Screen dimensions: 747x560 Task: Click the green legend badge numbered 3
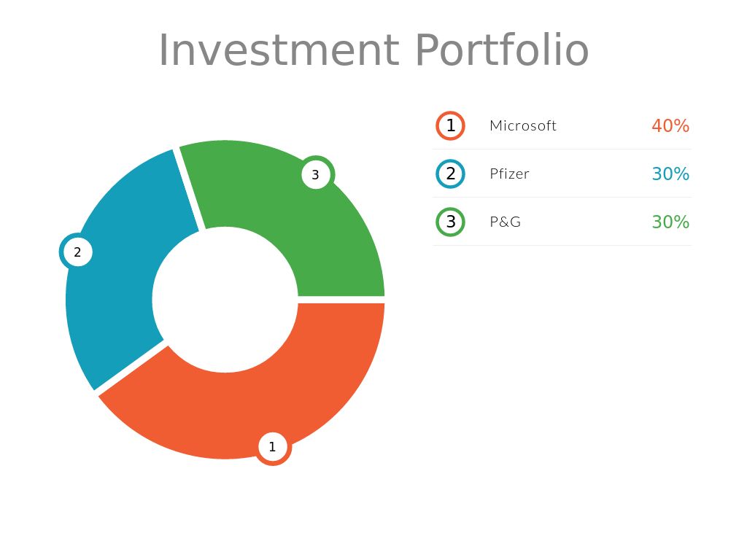(450, 222)
